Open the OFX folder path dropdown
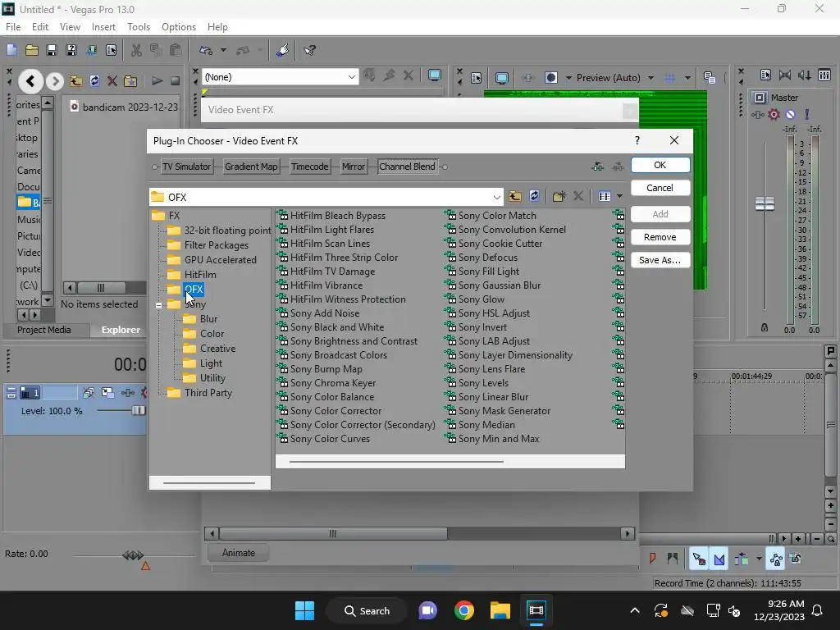The image size is (840, 630). [496, 197]
